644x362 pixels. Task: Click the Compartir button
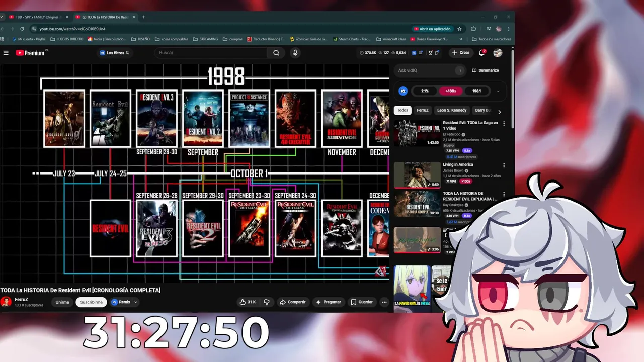pyautogui.click(x=293, y=302)
